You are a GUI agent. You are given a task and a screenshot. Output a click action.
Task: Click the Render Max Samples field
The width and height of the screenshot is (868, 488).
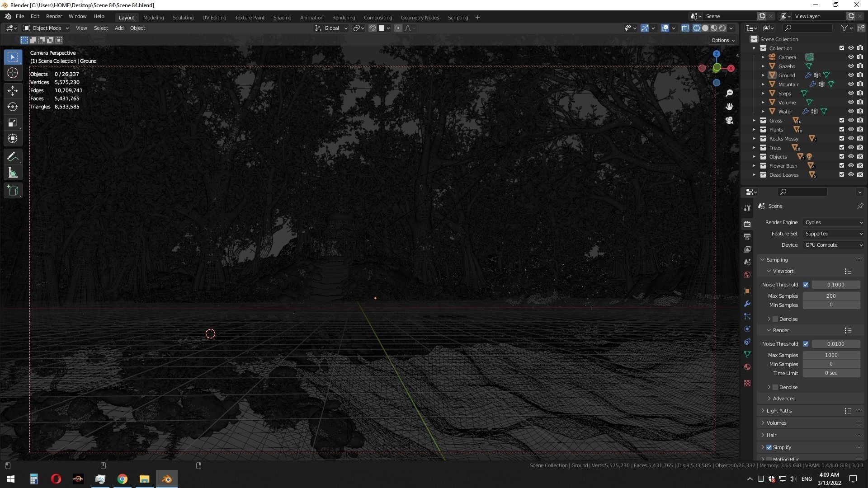point(831,355)
